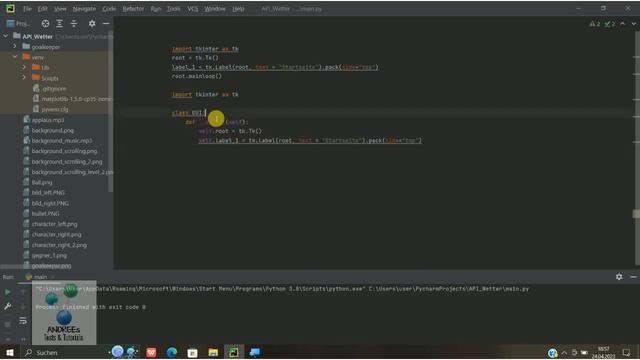Open Microsoft Edge from the taskbar
This screenshot has height=360, width=640.
point(172,352)
